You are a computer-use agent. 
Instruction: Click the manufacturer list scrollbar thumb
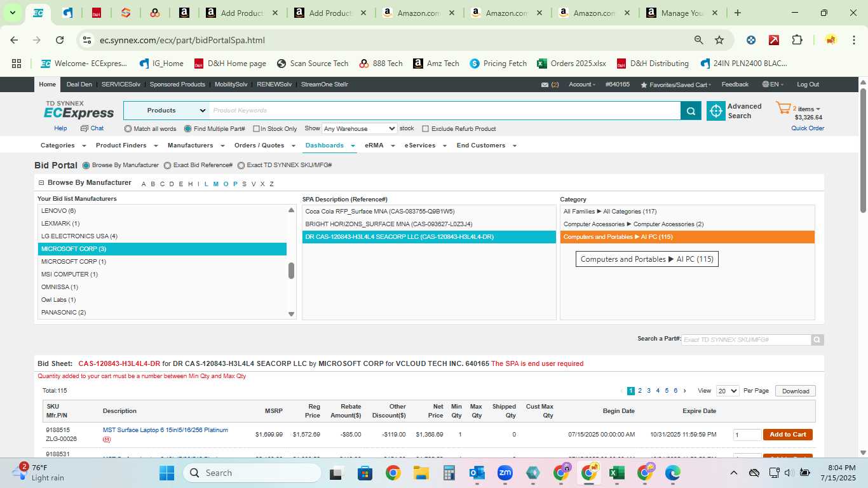(x=291, y=271)
